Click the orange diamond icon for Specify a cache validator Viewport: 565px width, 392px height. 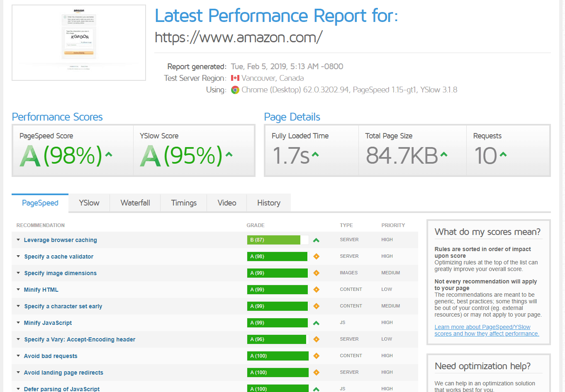click(x=316, y=256)
